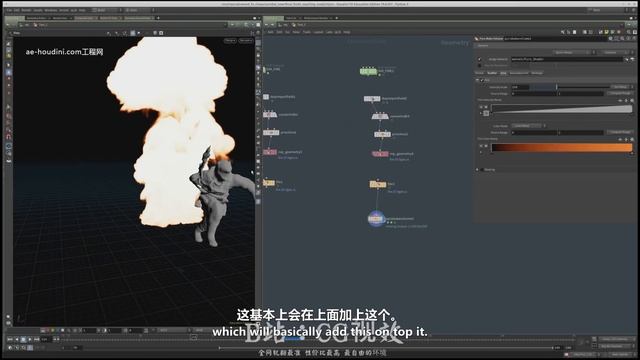Open the main File menu
The height and width of the screenshot is (360, 640).
click(x=9, y=10)
